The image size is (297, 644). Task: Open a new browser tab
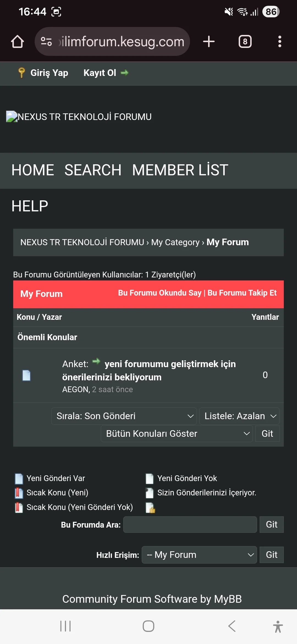click(209, 42)
